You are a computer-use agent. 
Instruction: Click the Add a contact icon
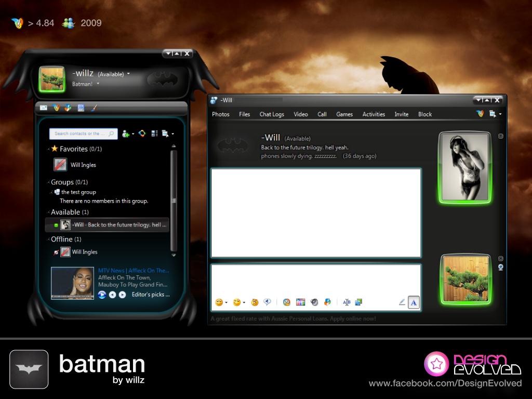126,134
